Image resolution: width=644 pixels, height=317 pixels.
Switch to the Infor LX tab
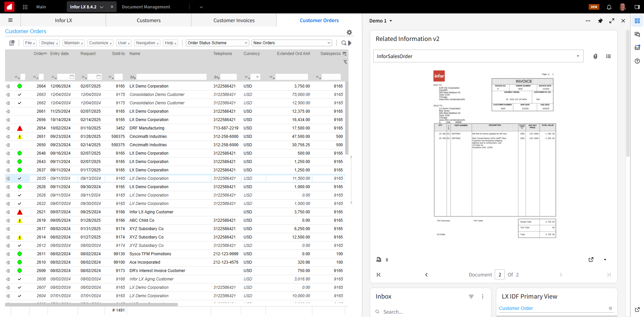[x=63, y=20]
